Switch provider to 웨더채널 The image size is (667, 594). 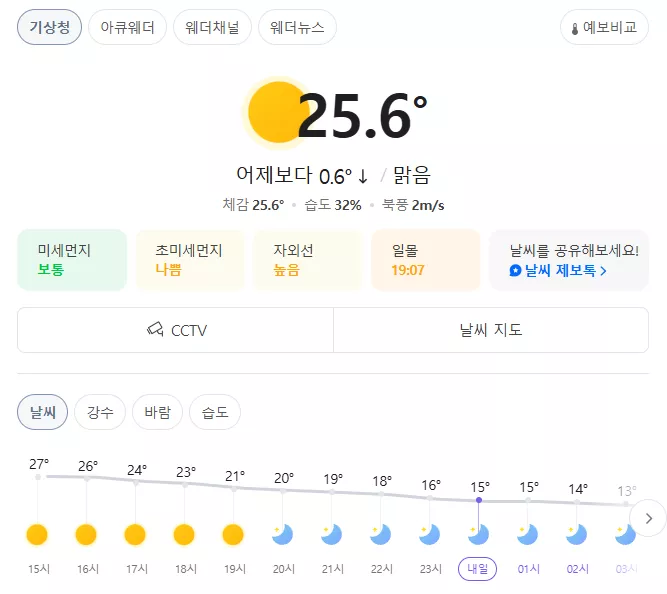(x=212, y=27)
